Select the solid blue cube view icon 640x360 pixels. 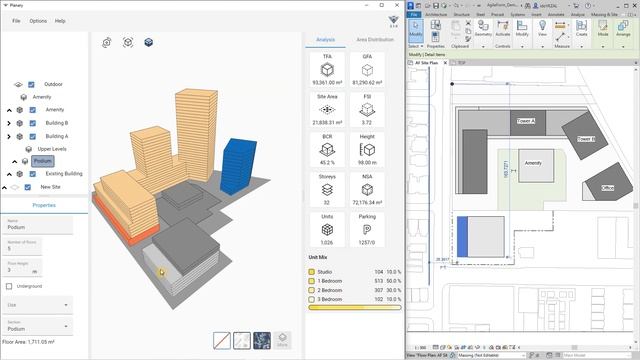149,42
